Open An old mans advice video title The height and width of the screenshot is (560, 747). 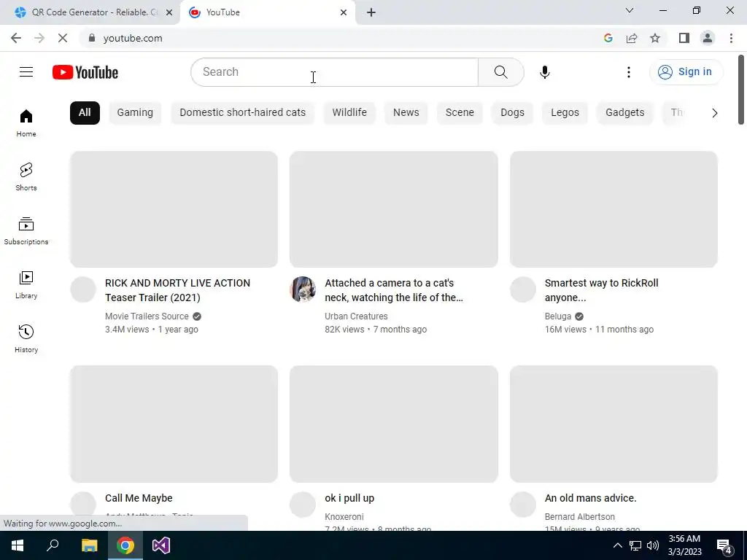click(x=590, y=498)
